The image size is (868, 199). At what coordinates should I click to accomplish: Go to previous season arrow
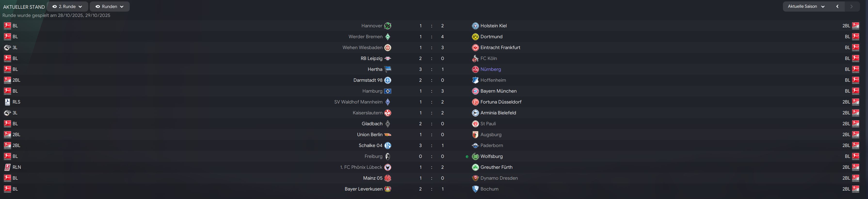[x=837, y=6]
